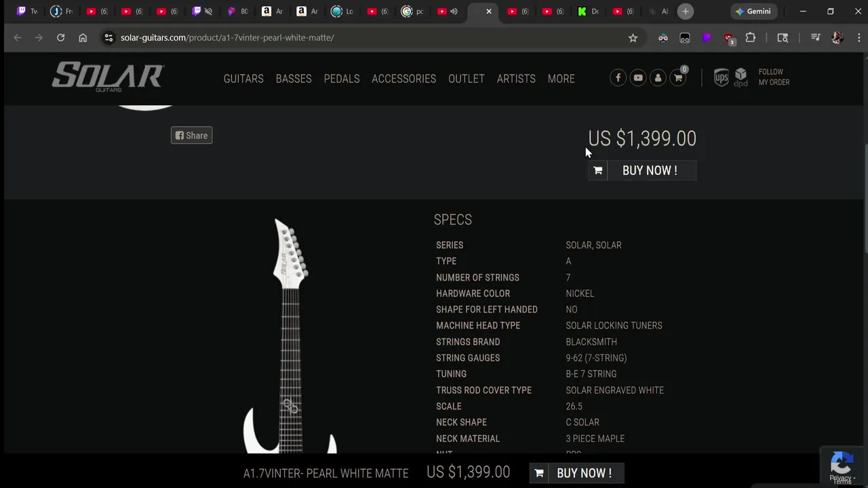Click BUY NOW in the bottom sticky bar
The width and height of the screenshot is (868, 488).
576,473
